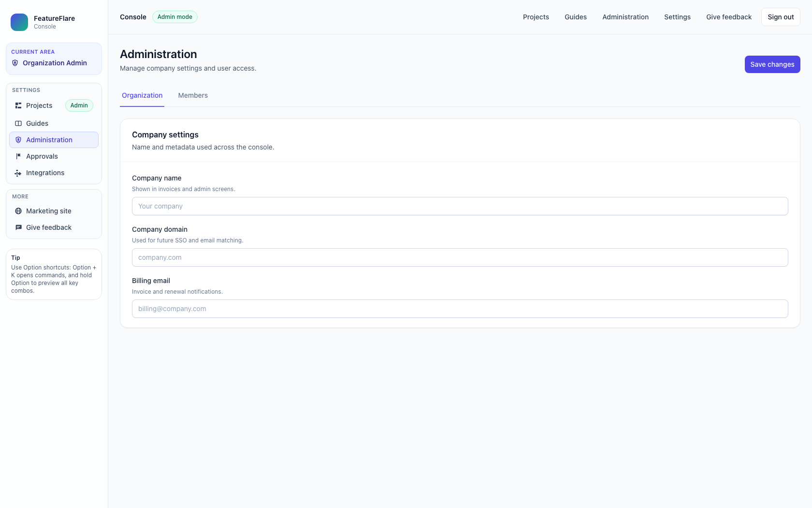Viewport: 812px width, 508px height.
Task: Click 'Shown in invoices and admin screens.' text
Action: click(184, 189)
